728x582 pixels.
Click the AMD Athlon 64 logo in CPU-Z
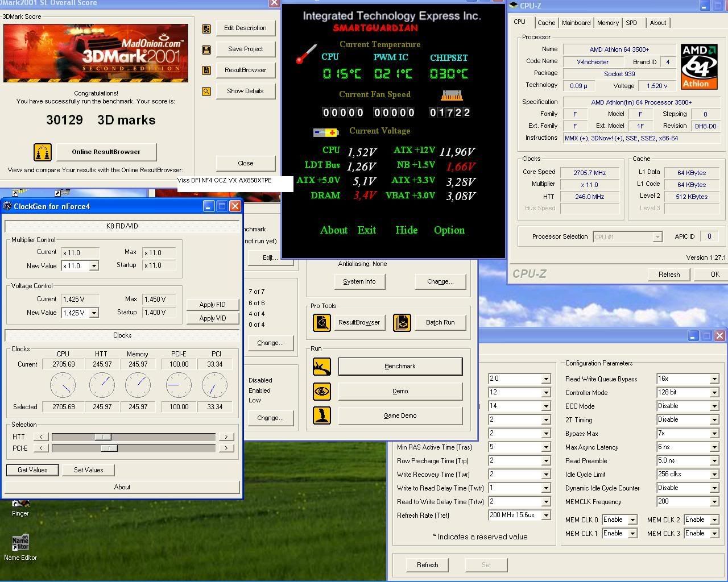699,67
